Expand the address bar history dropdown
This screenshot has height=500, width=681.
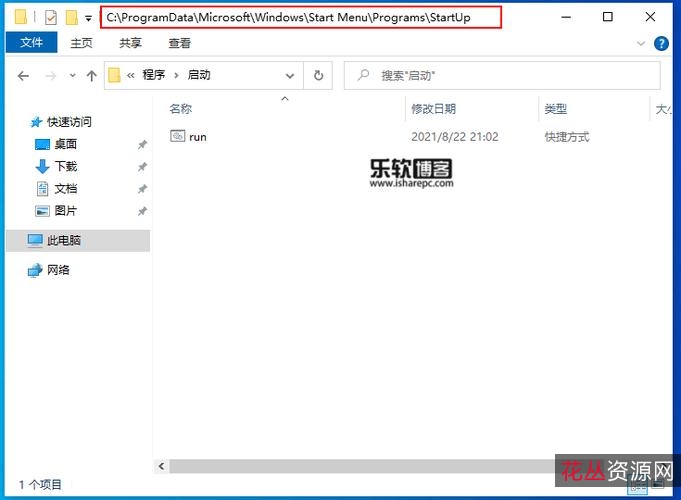pyautogui.click(x=290, y=76)
